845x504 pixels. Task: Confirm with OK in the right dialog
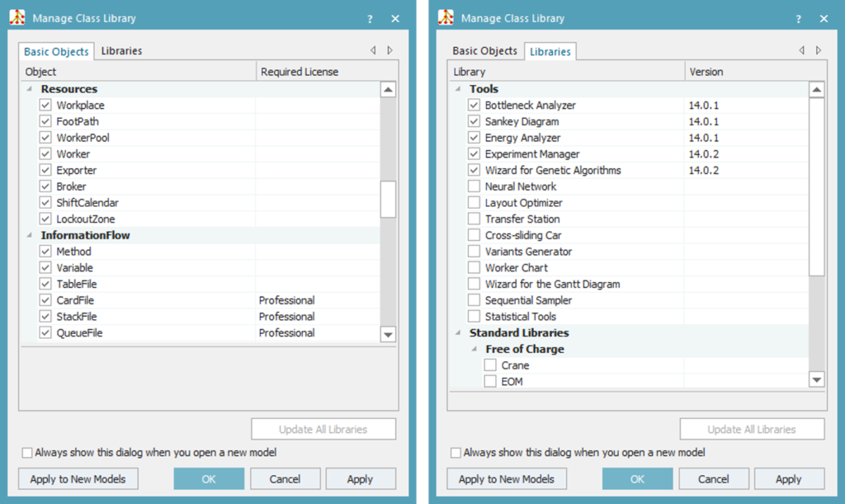[x=638, y=478]
